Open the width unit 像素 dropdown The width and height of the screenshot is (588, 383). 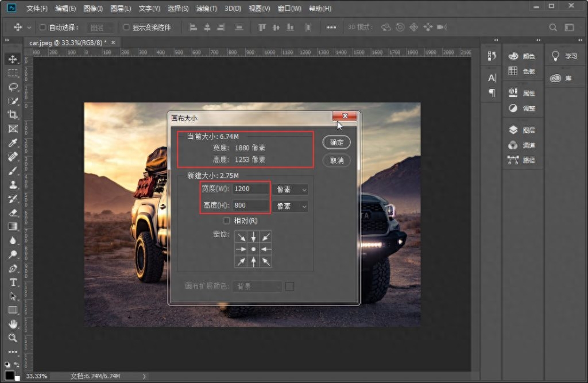click(x=291, y=189)
